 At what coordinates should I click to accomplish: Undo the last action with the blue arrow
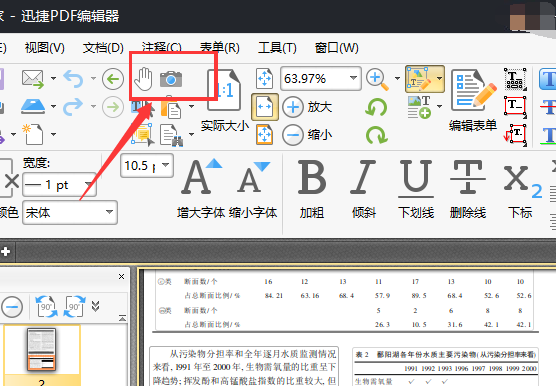73,78
